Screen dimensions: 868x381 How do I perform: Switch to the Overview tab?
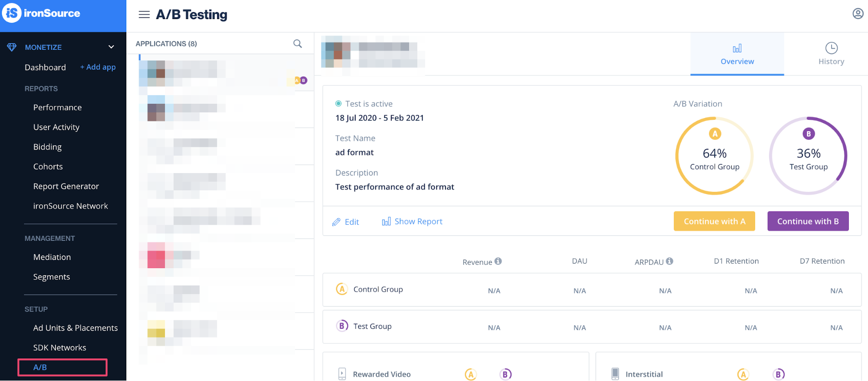(737, 54)
